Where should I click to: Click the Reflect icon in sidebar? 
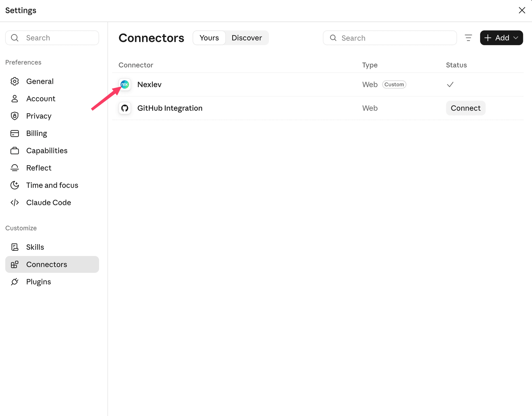click(x=15, y=168)
